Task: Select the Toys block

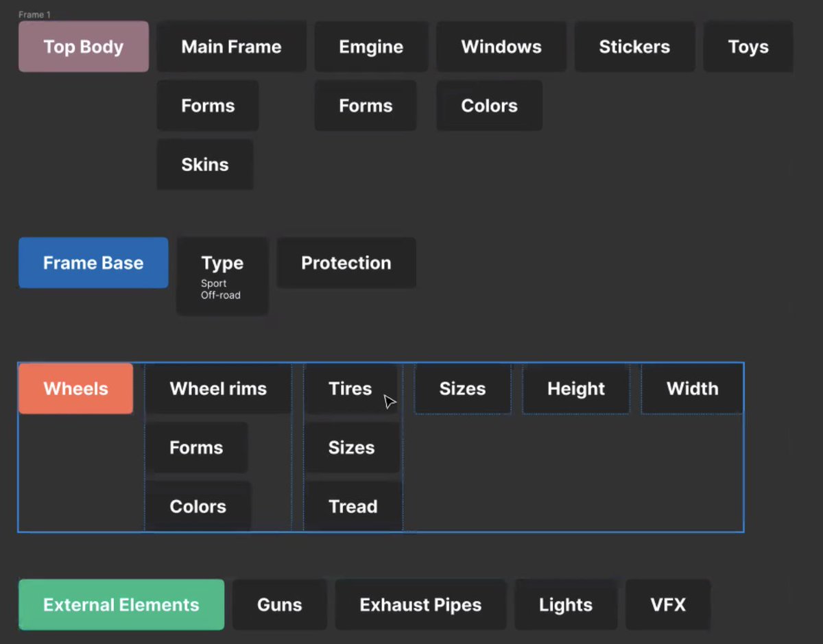Action: pos(748,47)
